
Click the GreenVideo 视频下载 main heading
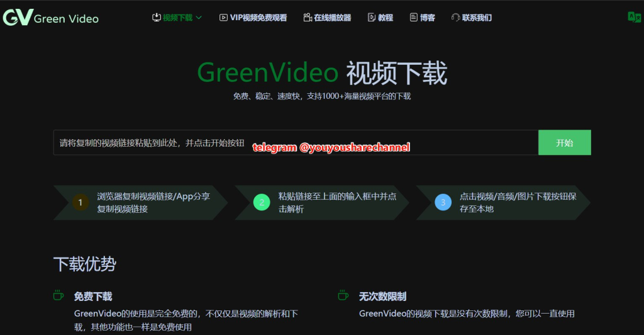(x=322, y=73)
